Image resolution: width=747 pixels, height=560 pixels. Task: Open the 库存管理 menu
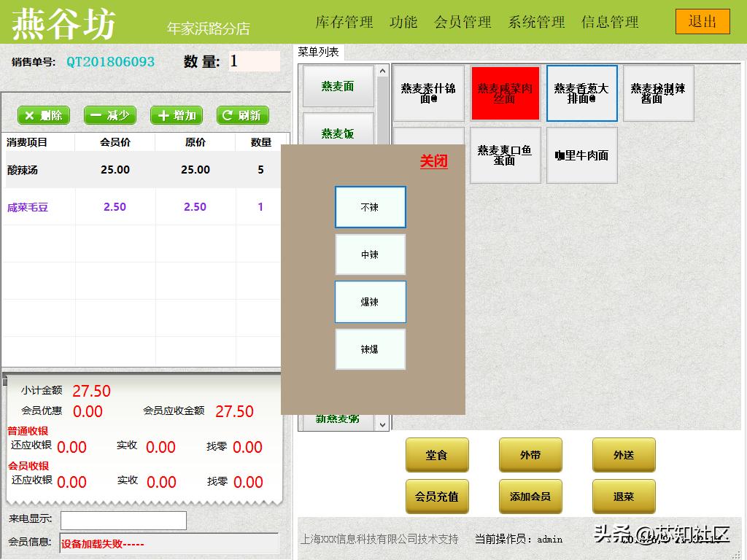tap(343, 23)
